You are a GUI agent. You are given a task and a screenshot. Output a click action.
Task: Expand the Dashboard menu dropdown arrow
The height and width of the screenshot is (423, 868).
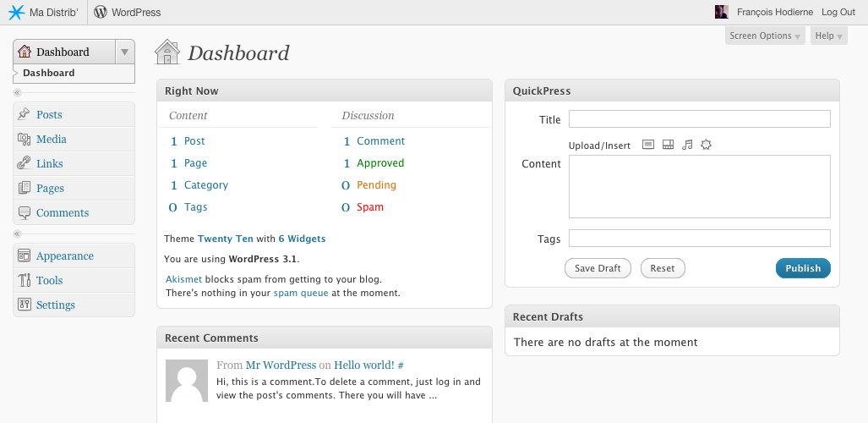pyautogui.click(x=124, y=52)
